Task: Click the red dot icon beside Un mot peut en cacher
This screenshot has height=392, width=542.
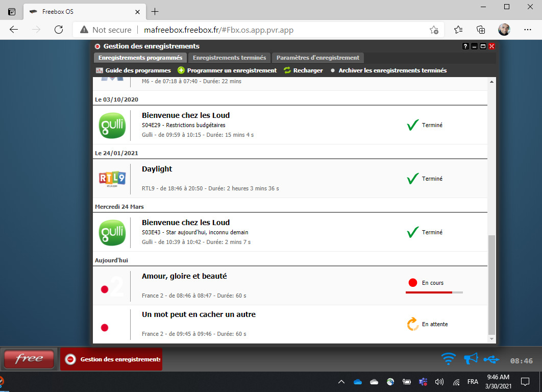Action: click(x=105, y=327)
